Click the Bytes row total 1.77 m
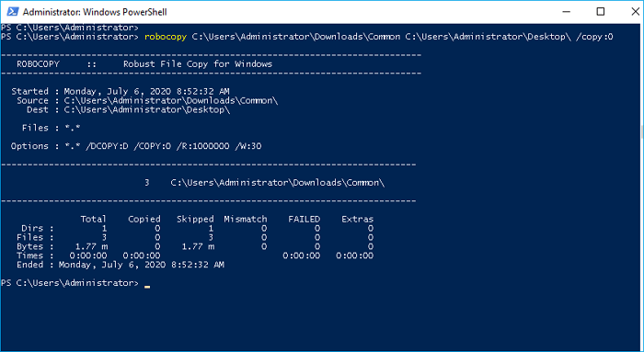Image resolution: width=644 pixels, height=352 pixels. pyautogui.click(x=92, y=246)
